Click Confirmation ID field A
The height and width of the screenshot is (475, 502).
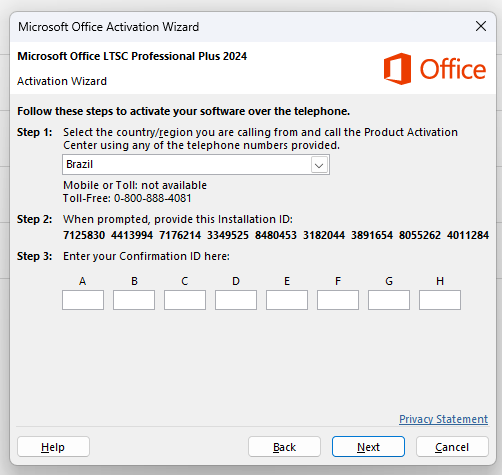83,300
